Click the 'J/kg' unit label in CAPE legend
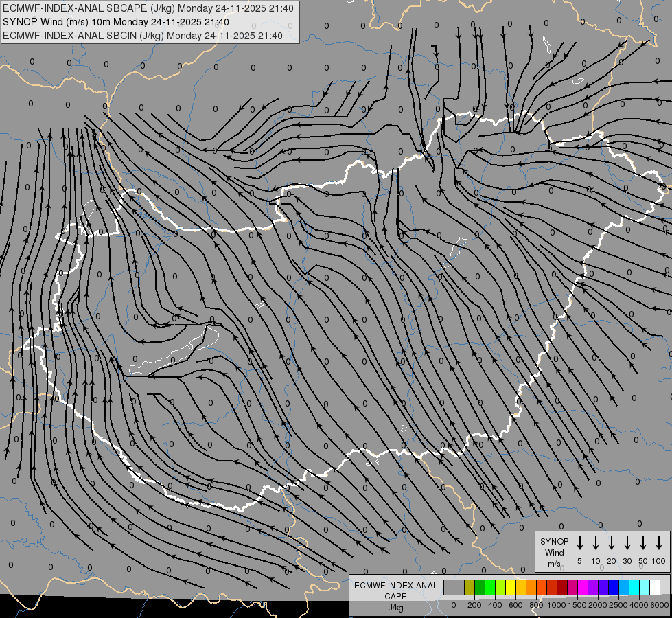Image resolution: width=672 pixels, height=618 pixels. [395, 608]
